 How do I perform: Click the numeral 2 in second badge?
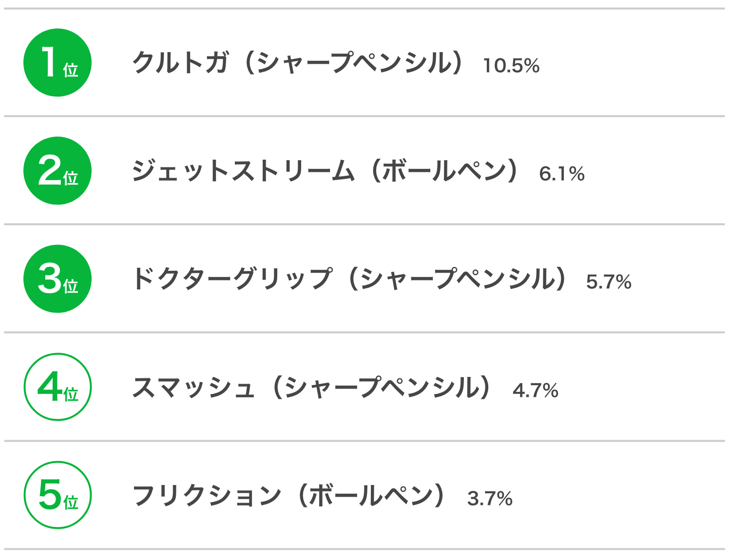(50, 170)
